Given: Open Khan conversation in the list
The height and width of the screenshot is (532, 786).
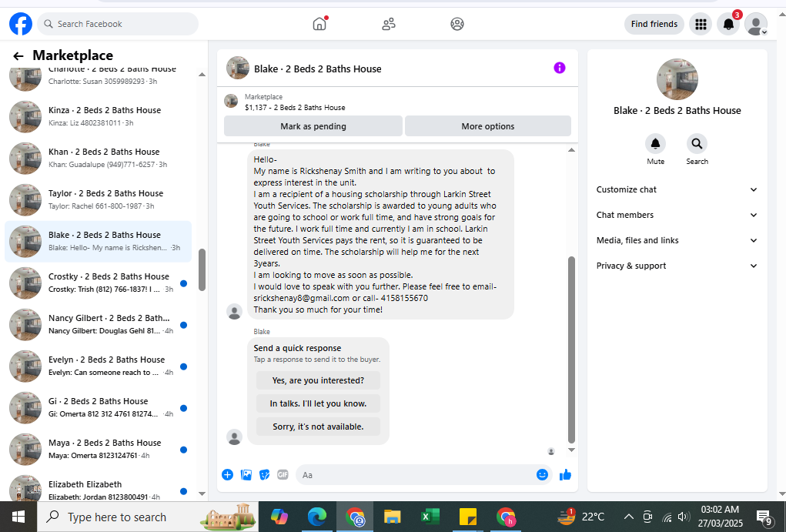Looking at the screenshot, I should point(99,158).
